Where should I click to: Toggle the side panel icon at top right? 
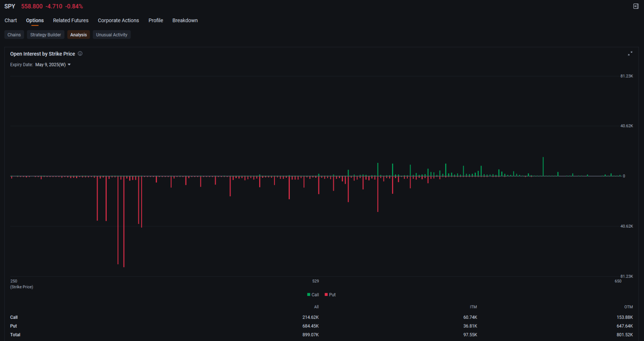[636, 6]
